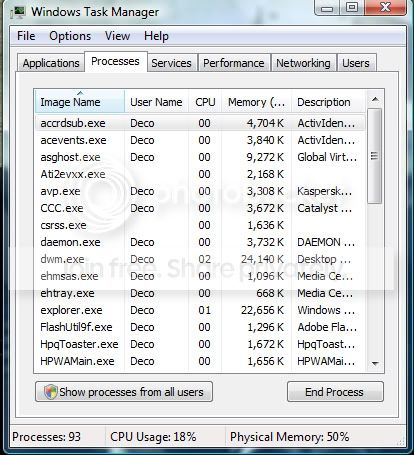This screenshot has height=455, width=414.
Task: Select the Ati2evxx.exe process
Action: pyautogui.click(x=200, y=174)
